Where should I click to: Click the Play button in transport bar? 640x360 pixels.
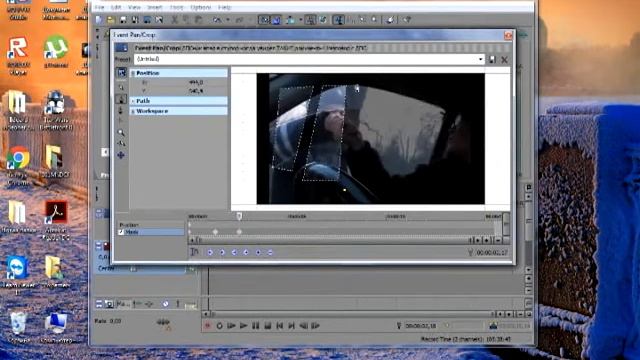[244, 326]
